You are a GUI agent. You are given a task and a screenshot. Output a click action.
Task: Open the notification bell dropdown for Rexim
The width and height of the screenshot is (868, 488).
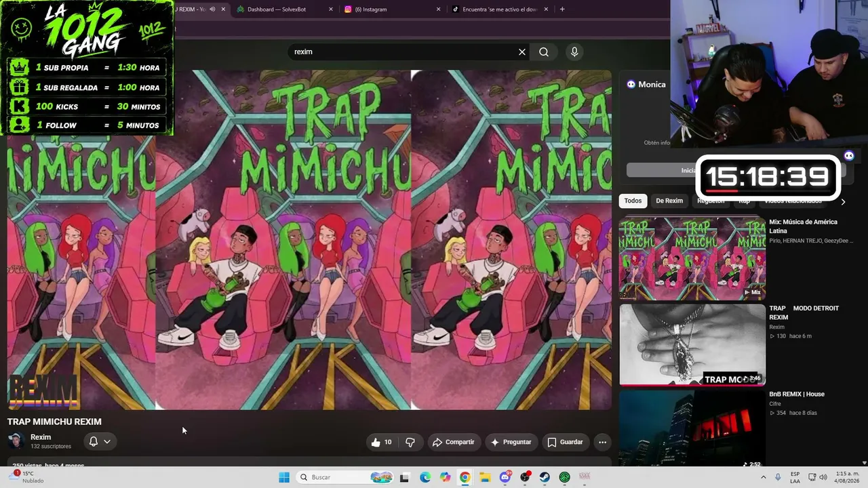coord(100,442)
